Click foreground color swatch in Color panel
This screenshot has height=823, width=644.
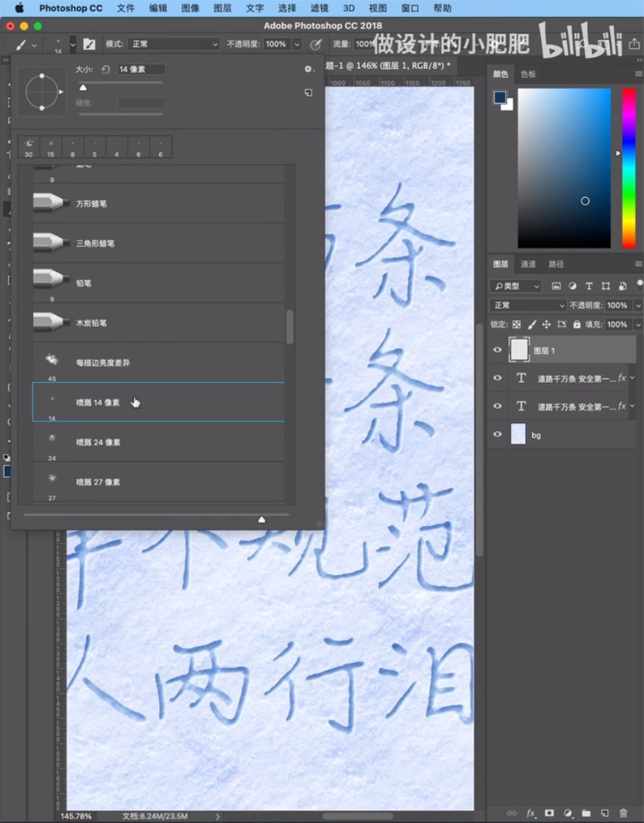click(500, 97)
